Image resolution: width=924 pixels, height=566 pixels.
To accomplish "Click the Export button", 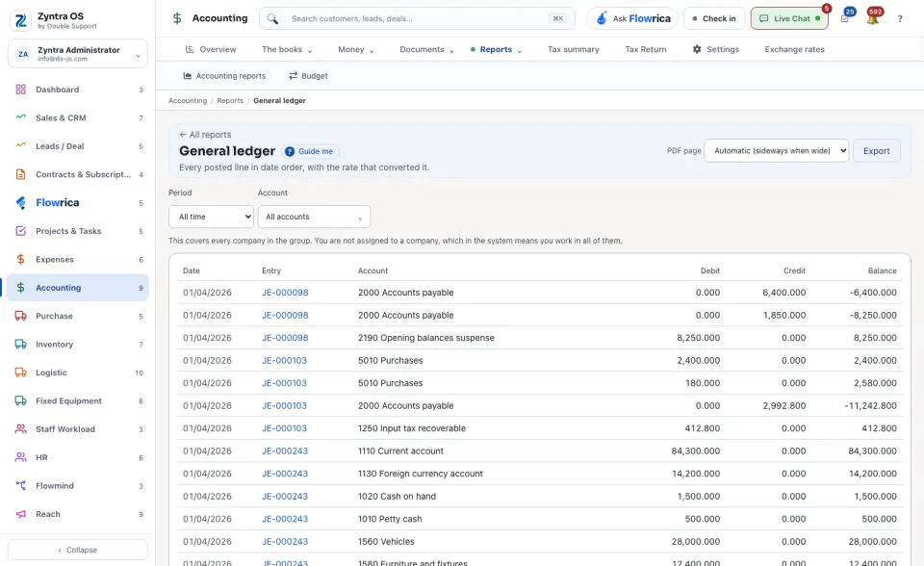I will (x=876, y=151).
